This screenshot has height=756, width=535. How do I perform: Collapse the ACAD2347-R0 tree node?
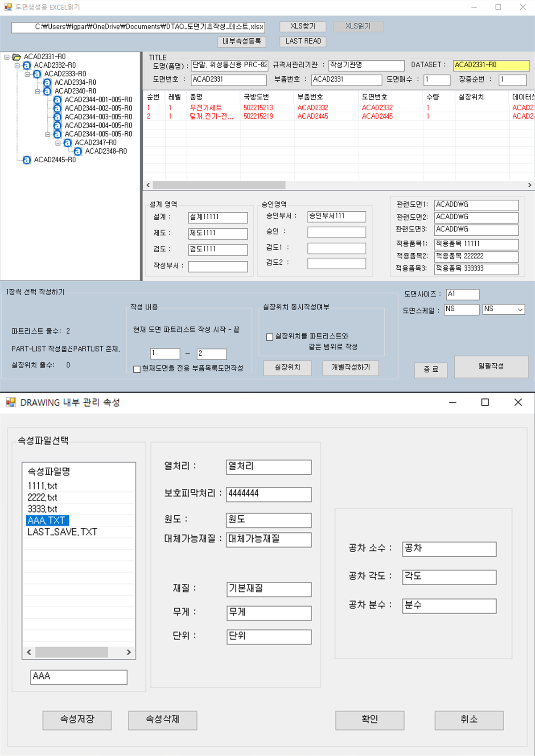point(58,143)
